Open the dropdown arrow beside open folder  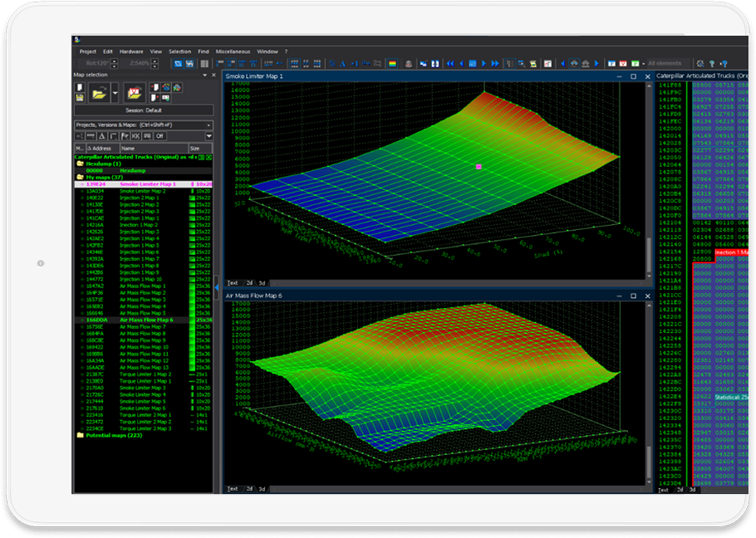[115, 92]
